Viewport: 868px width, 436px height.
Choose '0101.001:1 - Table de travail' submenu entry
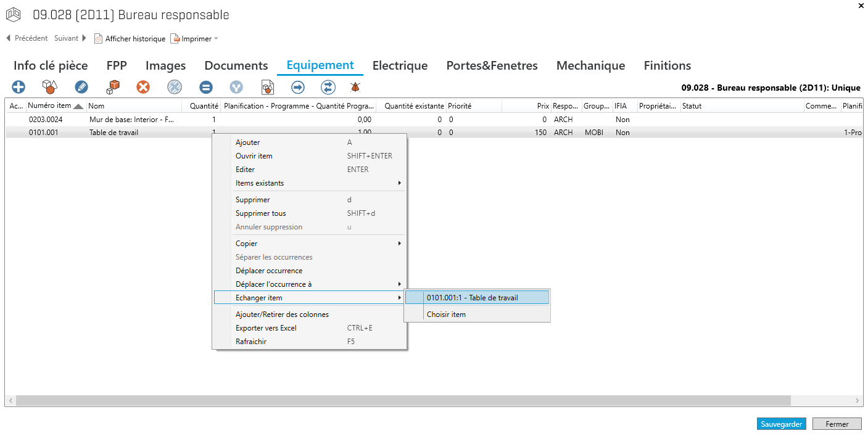click(x=476, y=298)
